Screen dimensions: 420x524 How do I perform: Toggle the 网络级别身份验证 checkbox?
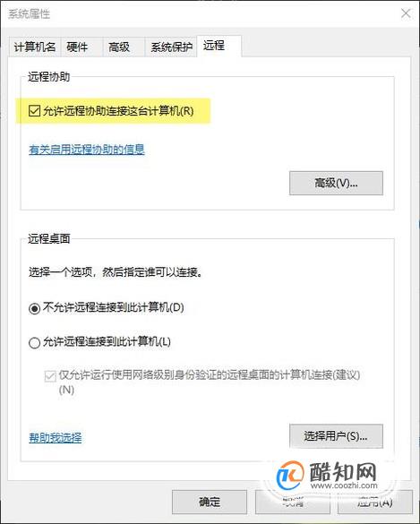tap(50, 376)
